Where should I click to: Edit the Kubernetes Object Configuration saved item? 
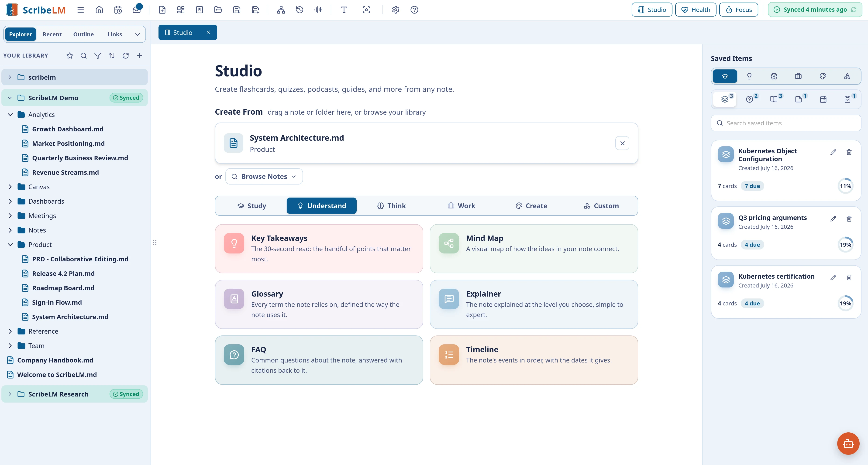pyautogui.click(x=833, y=152)
